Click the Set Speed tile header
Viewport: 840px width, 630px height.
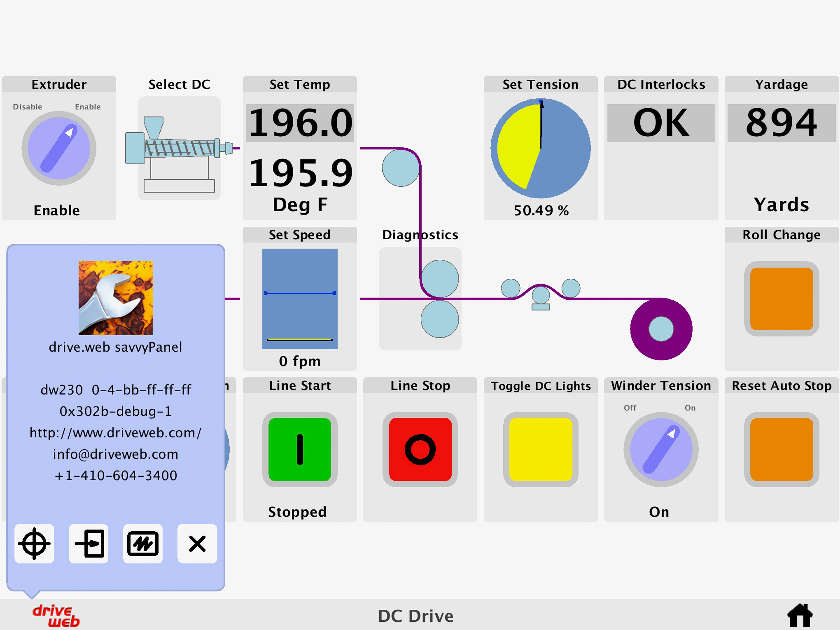click(x=299, y=235)
